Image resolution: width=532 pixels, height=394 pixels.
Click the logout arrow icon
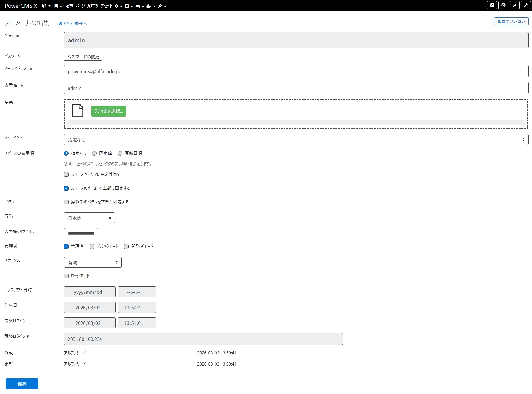click(515, 5)
